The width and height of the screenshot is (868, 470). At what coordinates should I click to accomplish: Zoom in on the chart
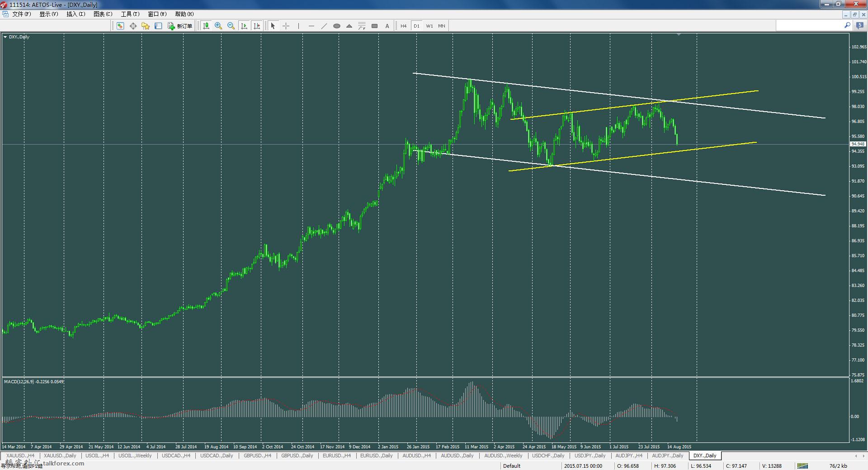pyautogui.click(x=218, y=26)
